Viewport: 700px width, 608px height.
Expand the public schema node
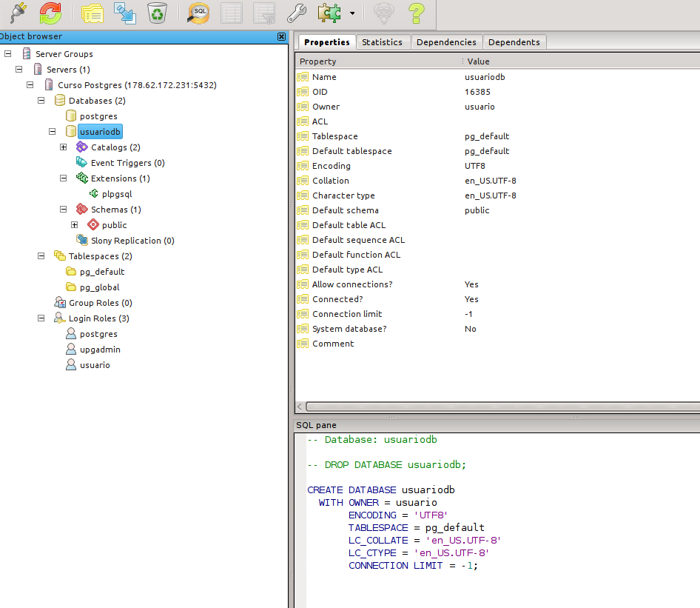(x=75, y=224)
